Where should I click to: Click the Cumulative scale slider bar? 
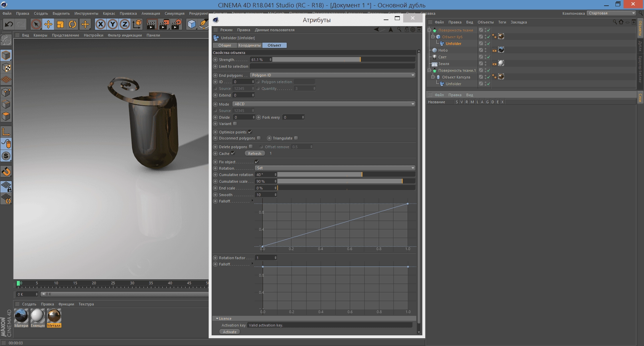click(346, 181)
